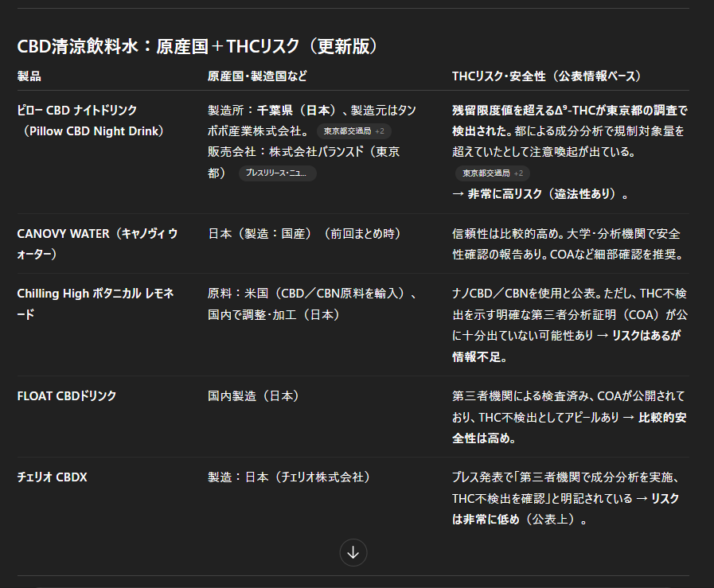Click the THCリスク・安全性（公表情報ベース） column header
The height and width of the screenshot is (588, 714).
click(546, 76)
